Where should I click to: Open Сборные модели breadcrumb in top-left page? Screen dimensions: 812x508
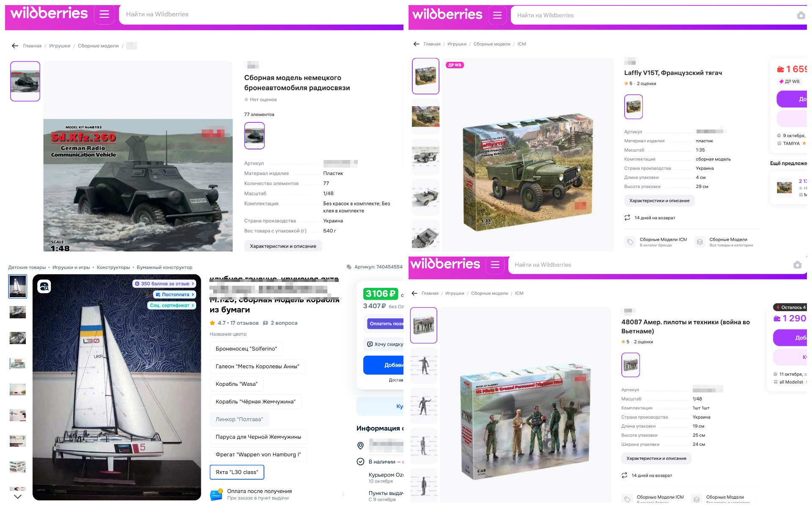(98, 46)
